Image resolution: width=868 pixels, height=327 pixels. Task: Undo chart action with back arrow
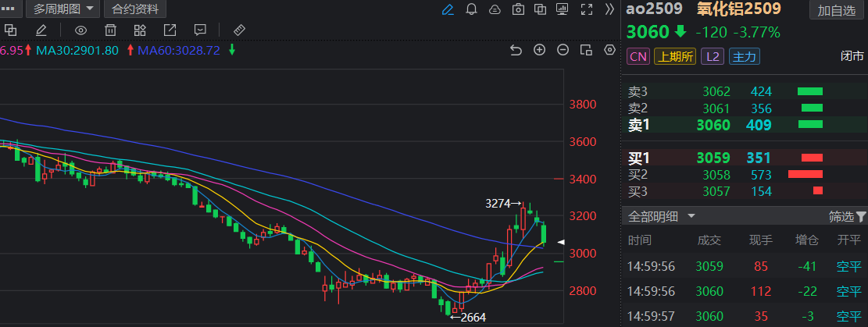(516, 51)
